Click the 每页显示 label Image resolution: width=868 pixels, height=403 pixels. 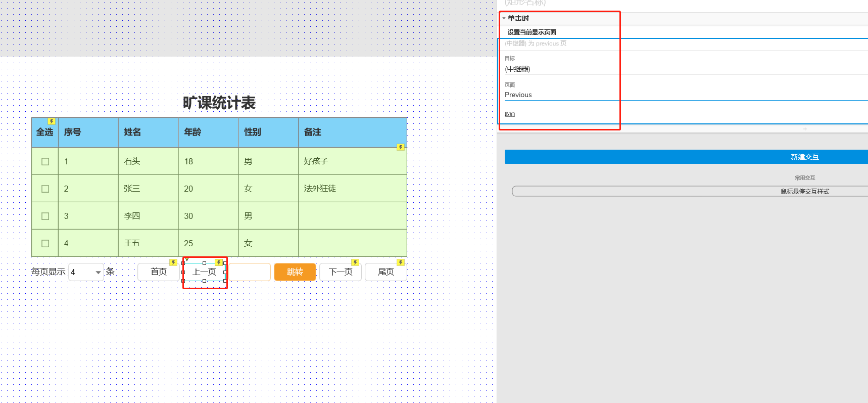click(x=49, y=272)
